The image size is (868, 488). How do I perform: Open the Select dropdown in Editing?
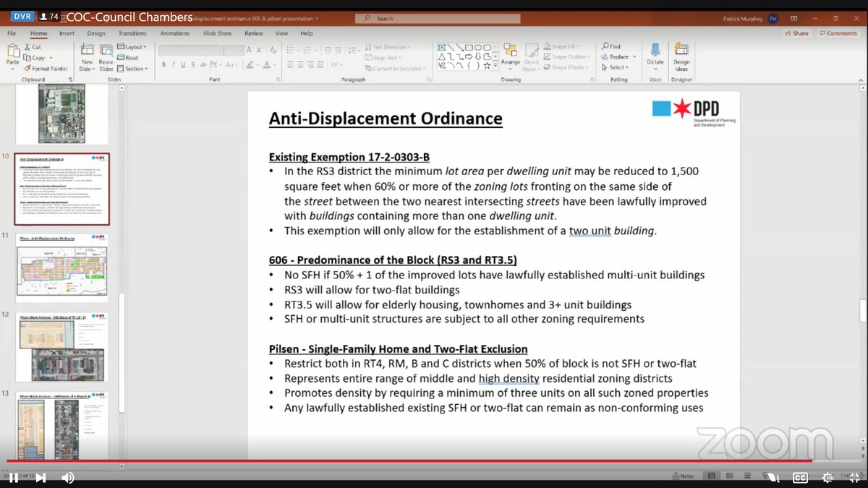point(616,67)
